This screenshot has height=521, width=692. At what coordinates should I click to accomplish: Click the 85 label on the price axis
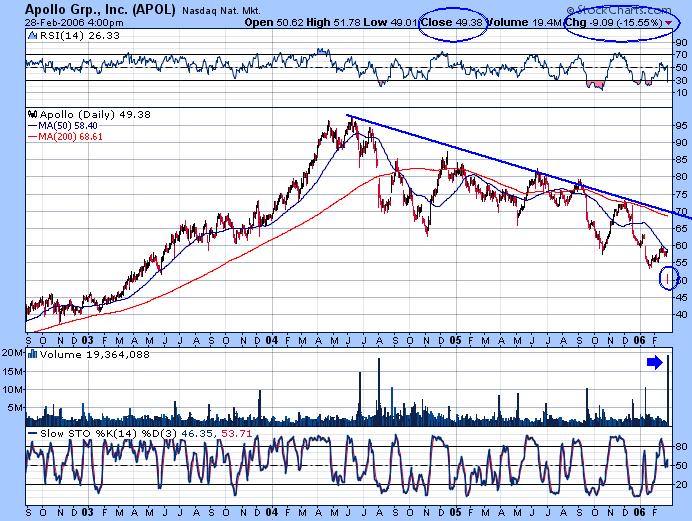point(681,159)
